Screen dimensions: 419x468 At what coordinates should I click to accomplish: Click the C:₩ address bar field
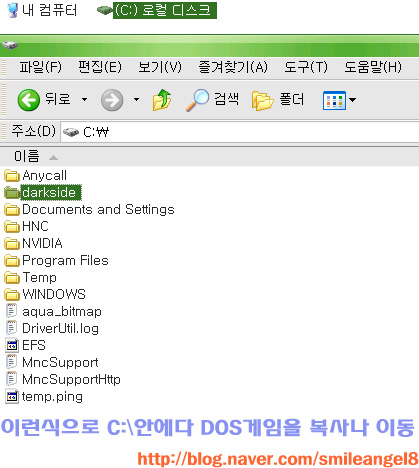click(x=240, y=132)
